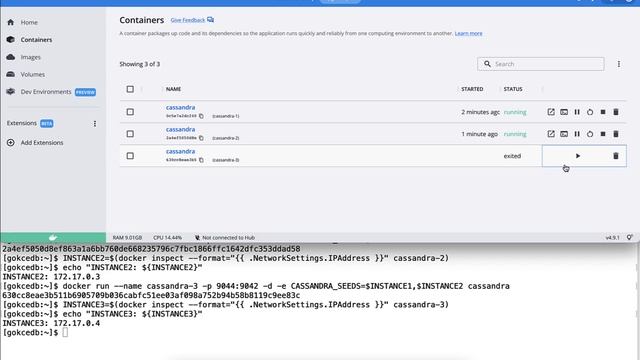Click 'Showing 3 of 3' label
Image resolution: width=640 pixels, height=360 pixels.
[140, 64]
